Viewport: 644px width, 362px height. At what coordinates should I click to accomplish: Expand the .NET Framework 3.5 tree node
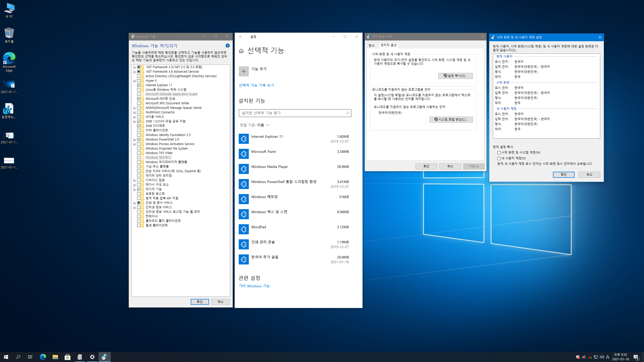134,67
